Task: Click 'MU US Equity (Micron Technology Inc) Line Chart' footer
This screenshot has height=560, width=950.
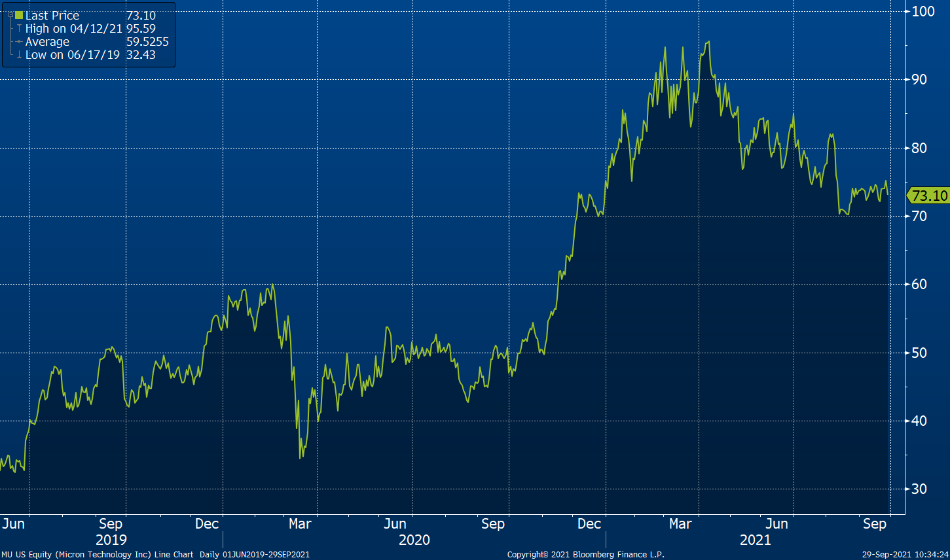Action: (98, 555)
